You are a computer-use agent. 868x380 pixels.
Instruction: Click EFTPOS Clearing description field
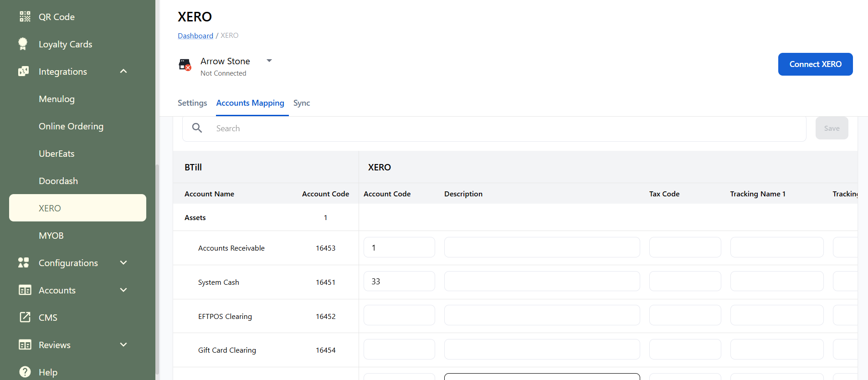[x=542, y=315]
